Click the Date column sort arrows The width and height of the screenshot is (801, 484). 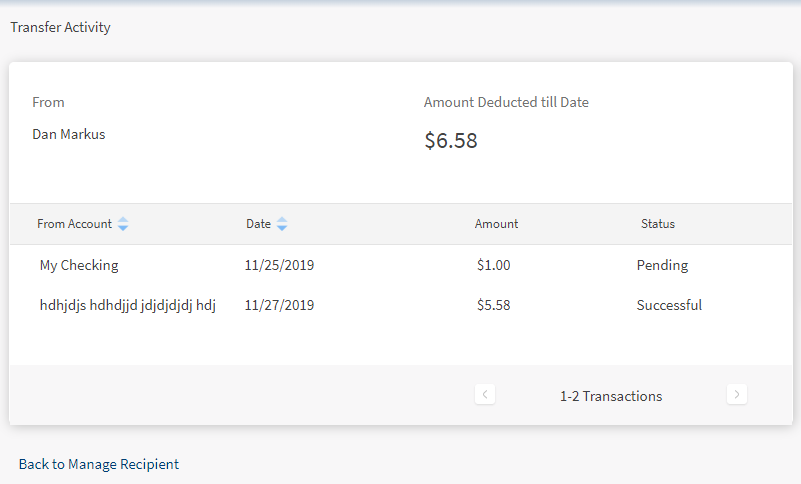[x=282, y=225]
